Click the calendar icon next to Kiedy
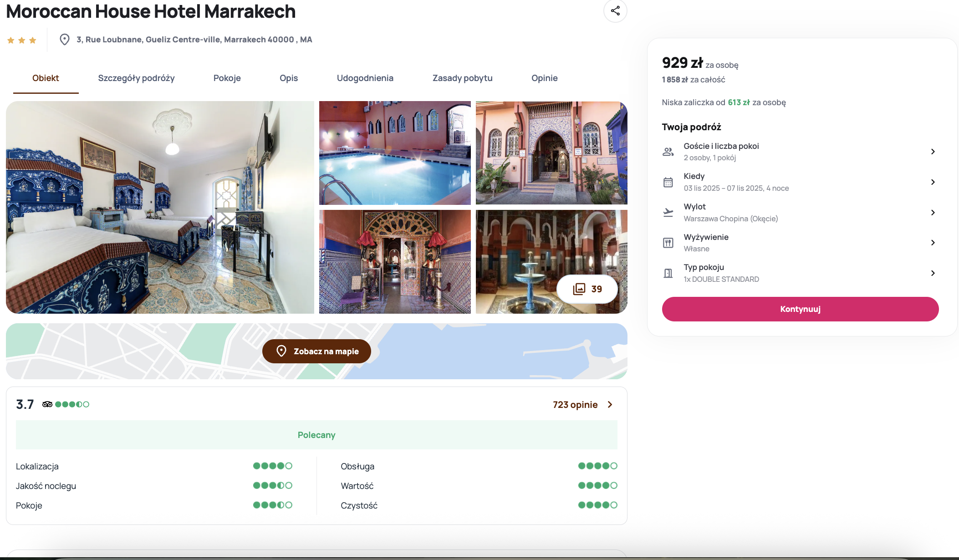Viewport: 959px width, 560px height. click(x=668, y=182)
